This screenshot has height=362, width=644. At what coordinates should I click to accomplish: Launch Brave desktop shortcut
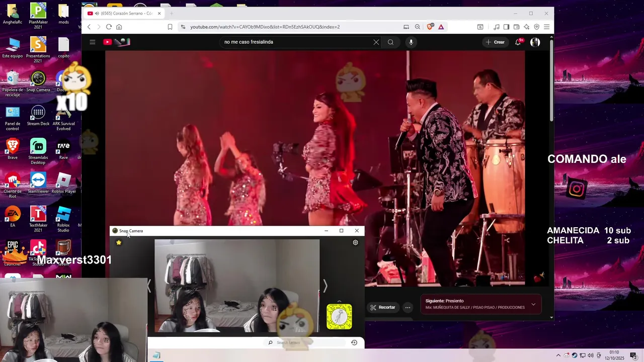[x=13, y=149]
